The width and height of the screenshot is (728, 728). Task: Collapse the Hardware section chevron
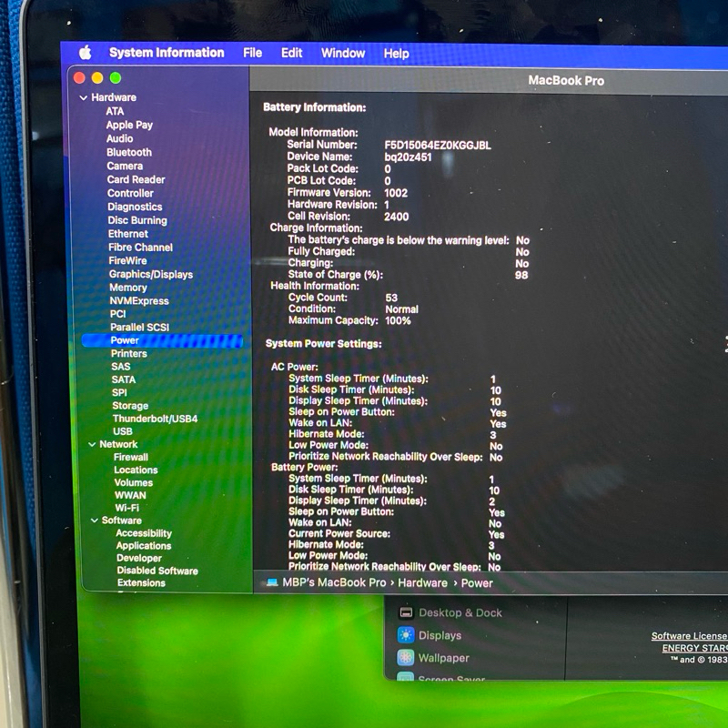click(x=84, y=98)
